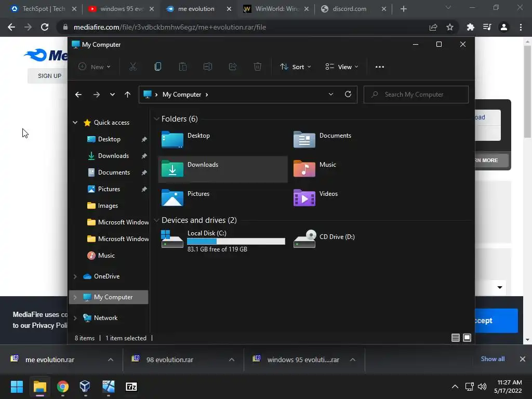532x399 pixels.
Task: Select Pictures in Quick access sidebar
Action: 110,189
